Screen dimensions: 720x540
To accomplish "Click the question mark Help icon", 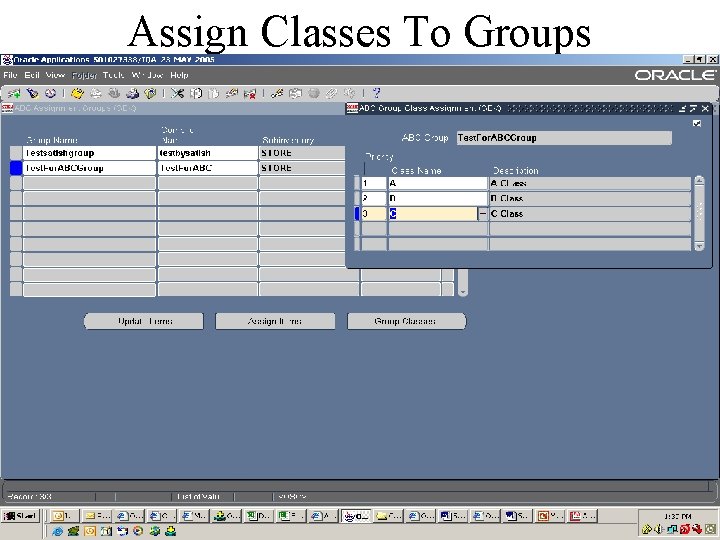I will tap(377, 93).
